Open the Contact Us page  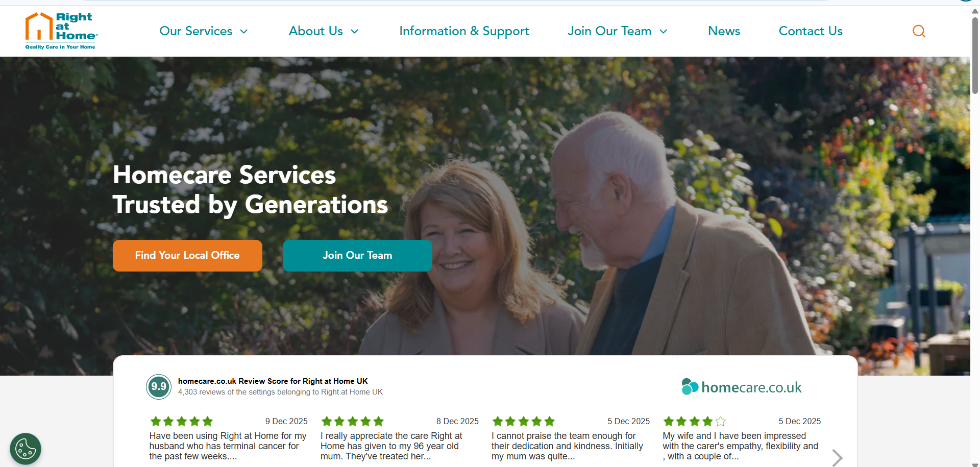811,31
